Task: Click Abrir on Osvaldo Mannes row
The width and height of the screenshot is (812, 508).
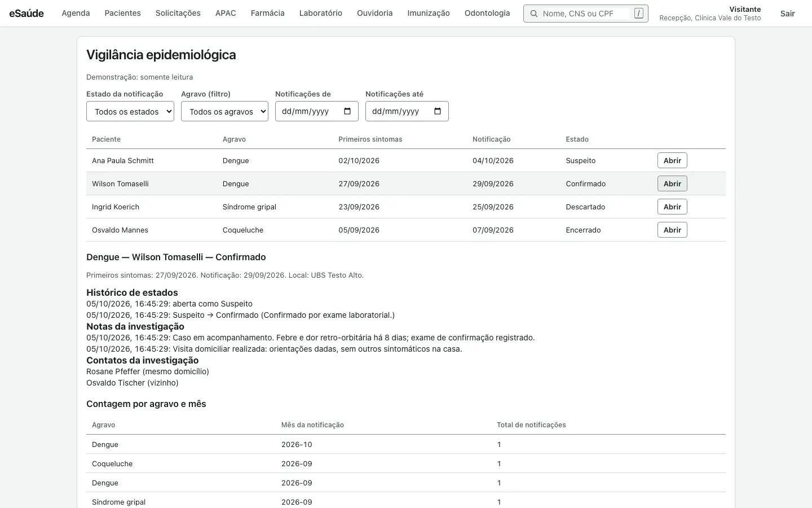Action: (x=672, y=230)
